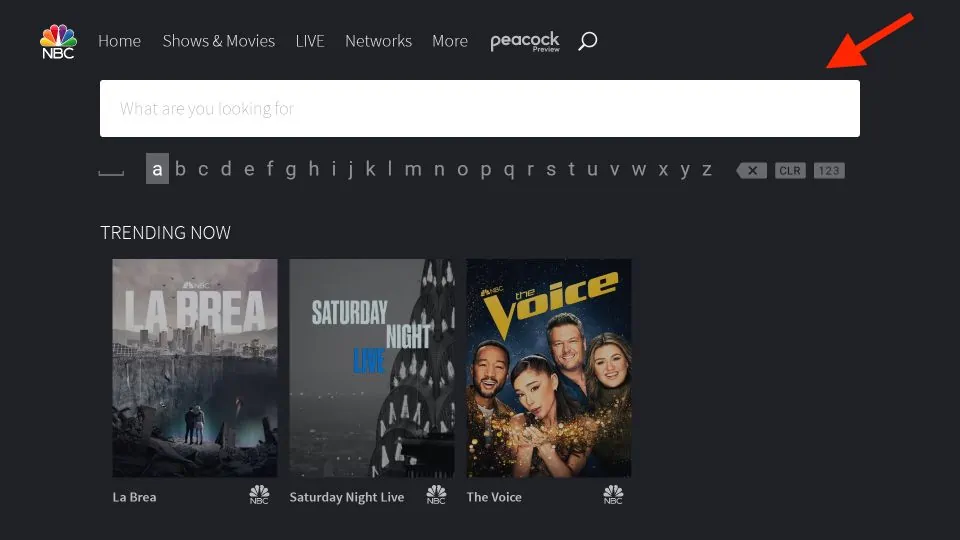Open the Networks menu
The width and height of the screenshot is (960, 540).
tap(378, 41)
